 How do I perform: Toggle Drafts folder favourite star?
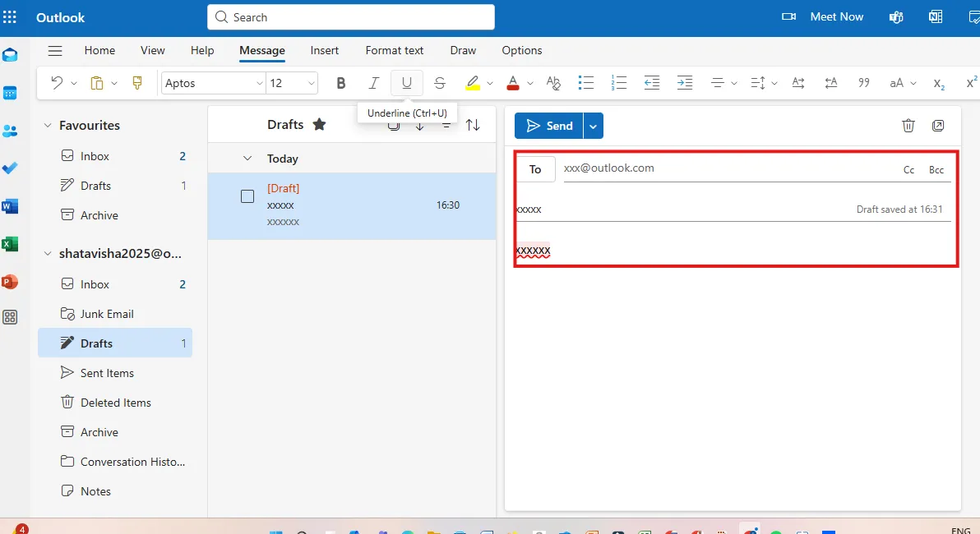click(319, 124)
